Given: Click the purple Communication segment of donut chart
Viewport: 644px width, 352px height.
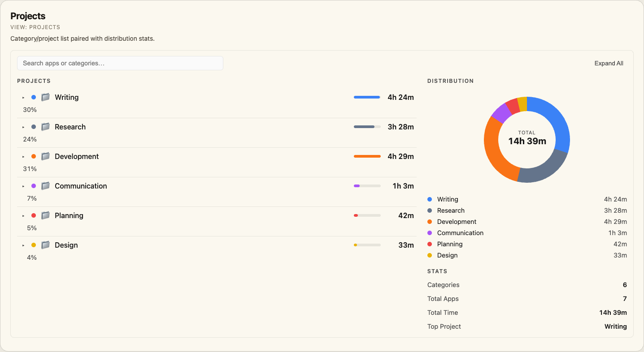Looking at the screenshot, I should click(502, 114).
